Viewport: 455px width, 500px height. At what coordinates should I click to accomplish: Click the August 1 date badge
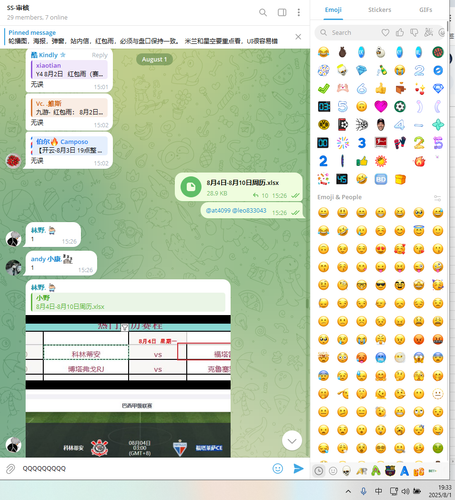154,59
